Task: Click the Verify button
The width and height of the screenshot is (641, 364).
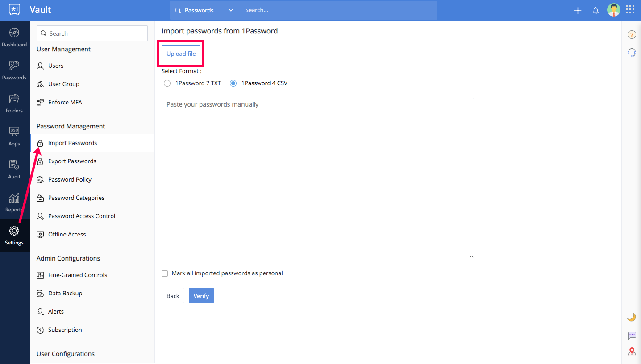Action: 201,296
